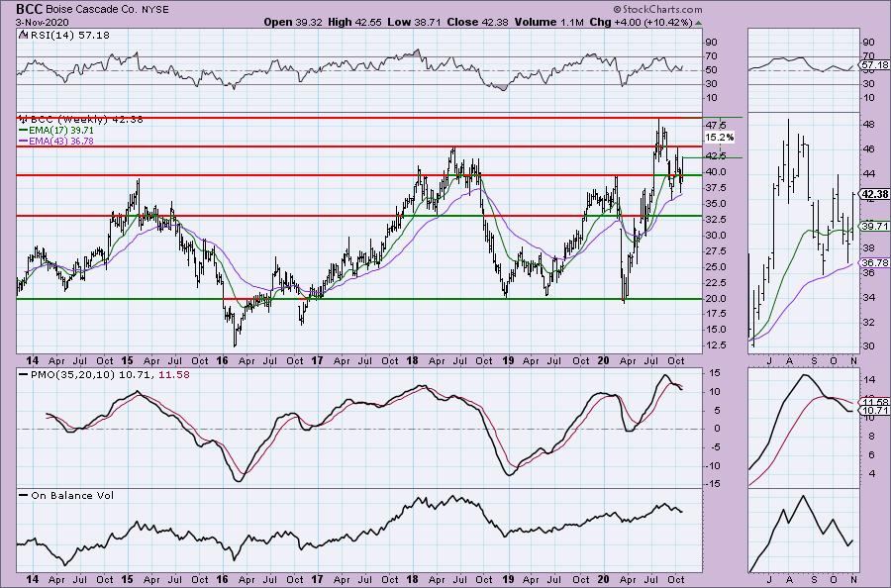Image resolution: width=891 pixels, height=588 pixels.
Task: Click the 42.38 last price tag
Action: coord(874,194)
